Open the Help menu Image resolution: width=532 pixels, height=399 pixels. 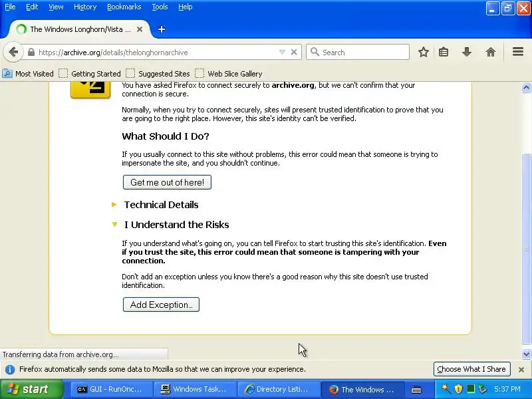(186, 7)
